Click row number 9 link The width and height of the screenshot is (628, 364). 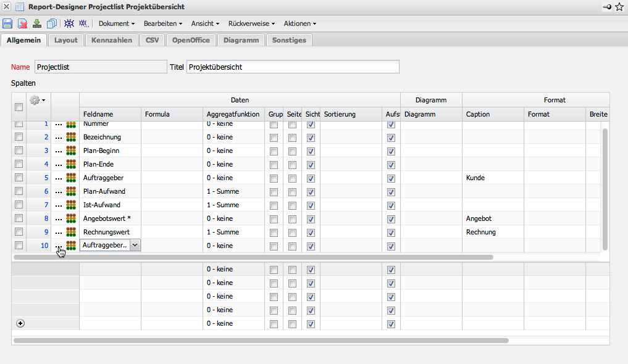[x=46, y=232]
